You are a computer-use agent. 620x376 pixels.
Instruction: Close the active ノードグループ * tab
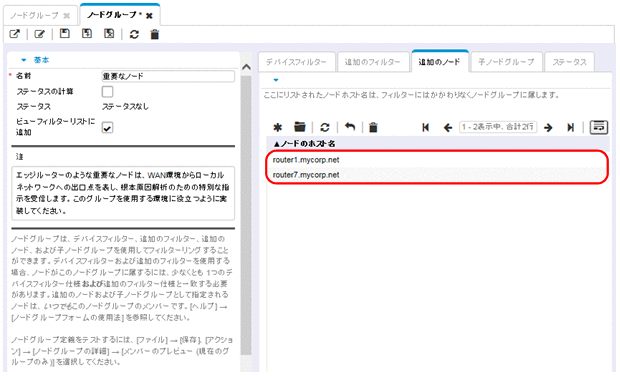tap(149, 16)
